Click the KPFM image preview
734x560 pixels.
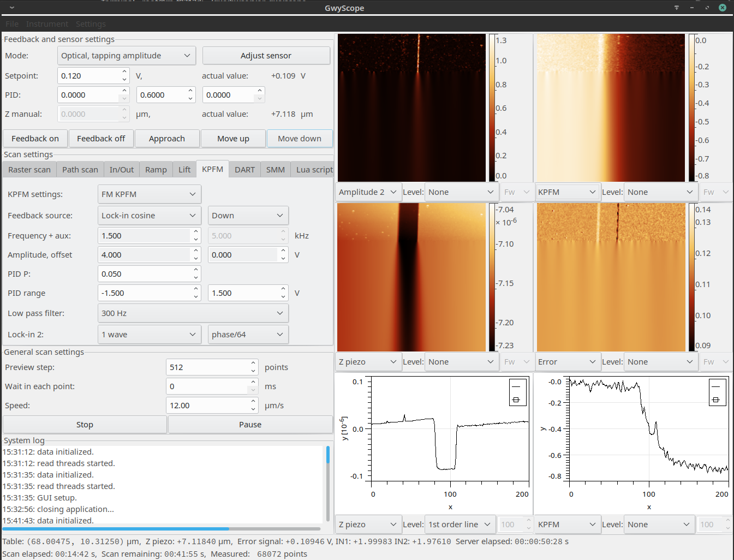click(611, 108)
